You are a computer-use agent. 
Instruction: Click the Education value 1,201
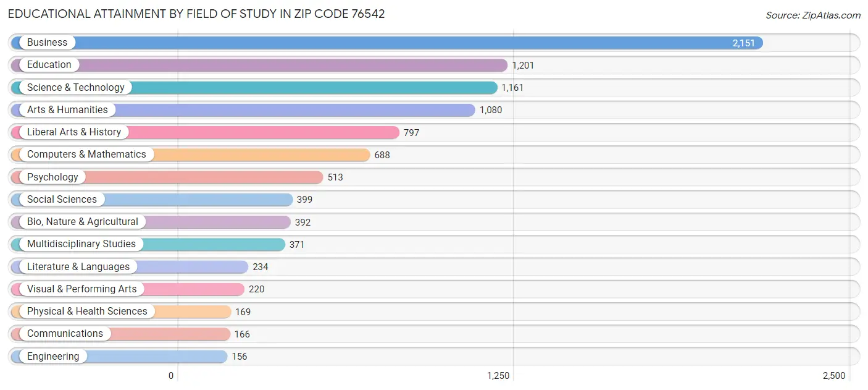[523, 66]
